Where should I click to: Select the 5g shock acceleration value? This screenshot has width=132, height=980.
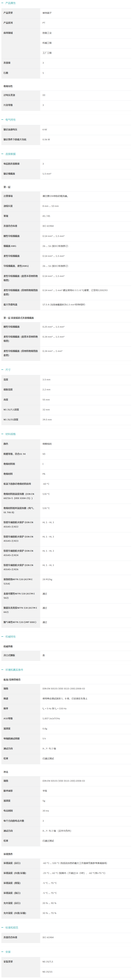click(x=44, y=801)
